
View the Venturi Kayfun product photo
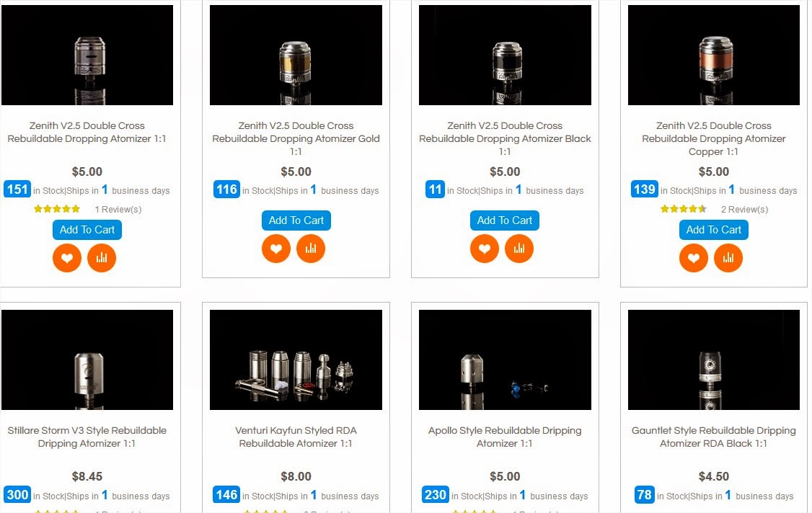pyautogui.click(x=296, y=360)
